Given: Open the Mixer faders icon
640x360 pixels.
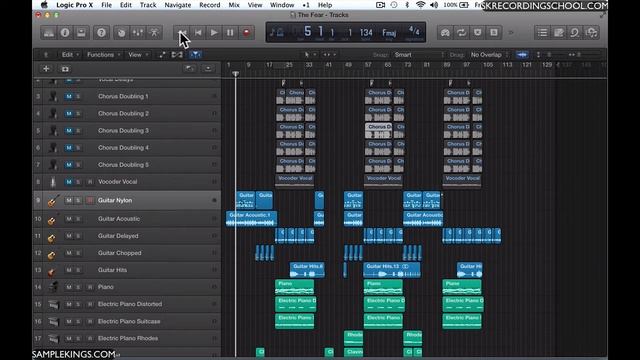Looking at the screenshot, I should tap(138, 33).
